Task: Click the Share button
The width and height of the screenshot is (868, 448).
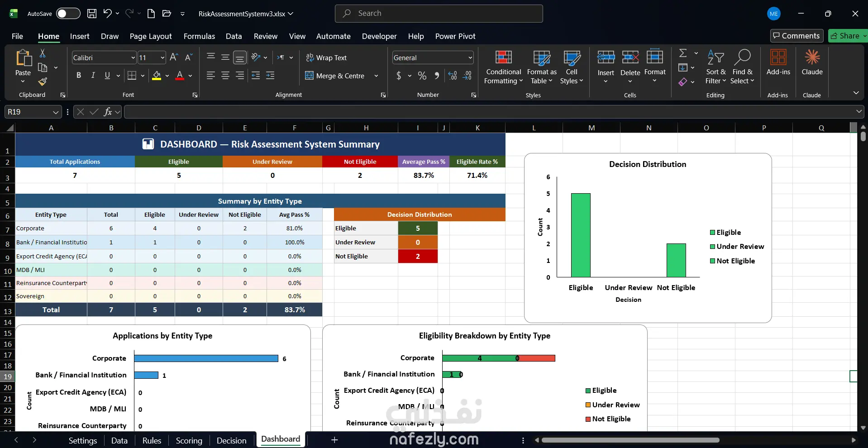Action: click(x=846, y=36)
